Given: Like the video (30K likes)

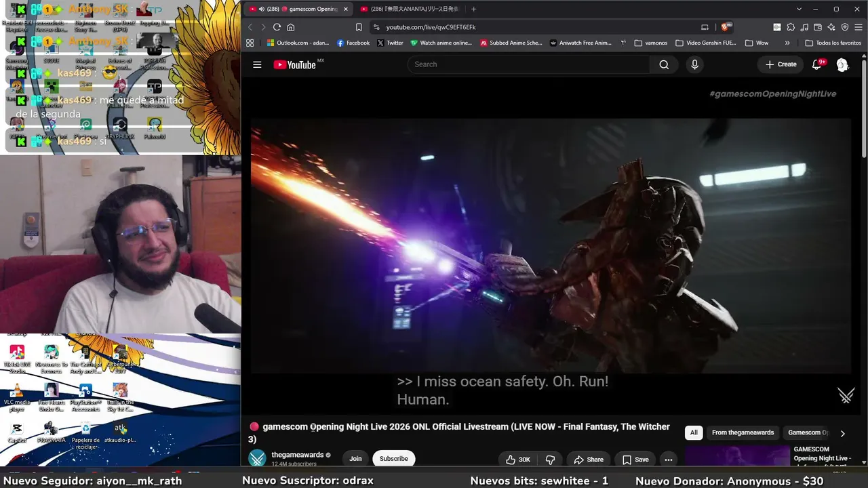Looking at the screenshot, I should click(x=518, y=460).
